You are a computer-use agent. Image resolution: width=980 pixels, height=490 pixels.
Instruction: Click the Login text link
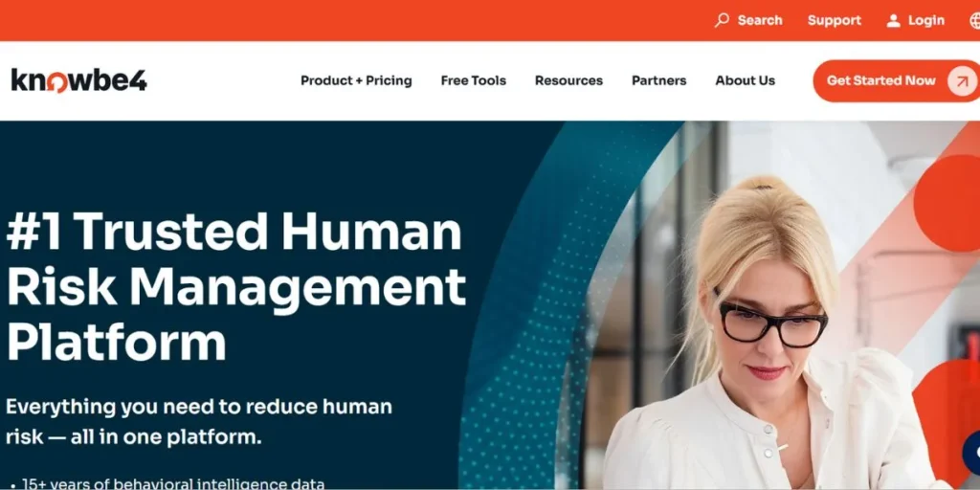pos(926,21)
